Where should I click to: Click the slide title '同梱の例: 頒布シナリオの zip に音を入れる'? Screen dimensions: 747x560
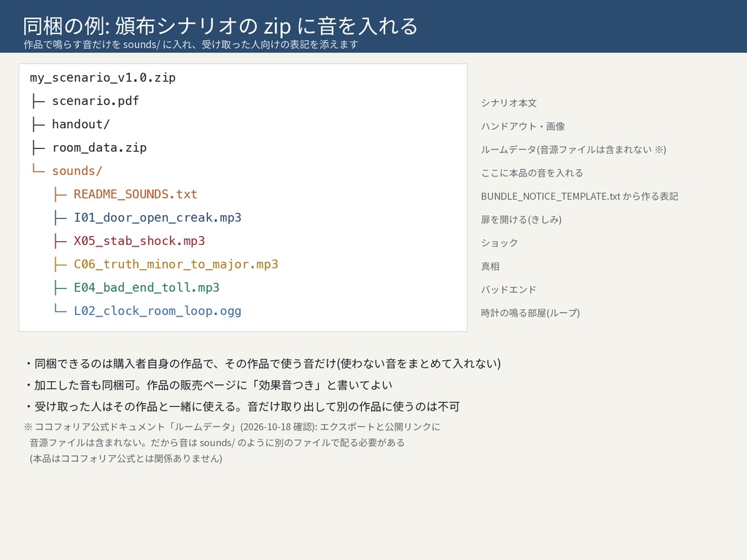(220, 26)
